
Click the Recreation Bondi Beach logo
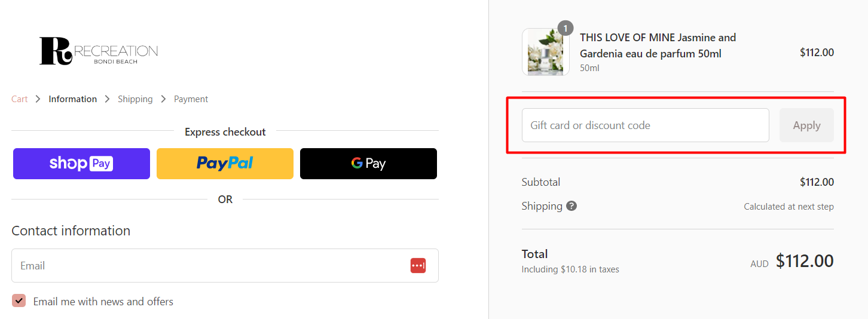[x=99, y=51]
